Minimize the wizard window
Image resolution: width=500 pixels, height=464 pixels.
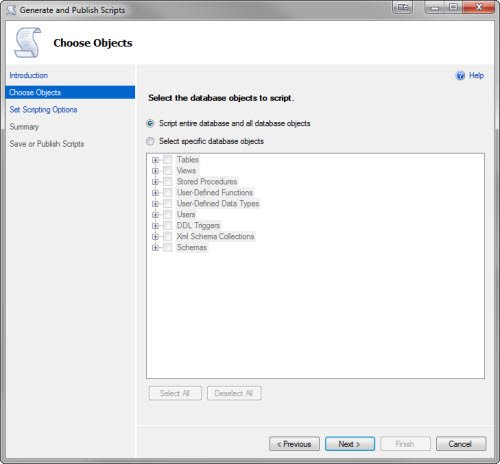(435, 7)
